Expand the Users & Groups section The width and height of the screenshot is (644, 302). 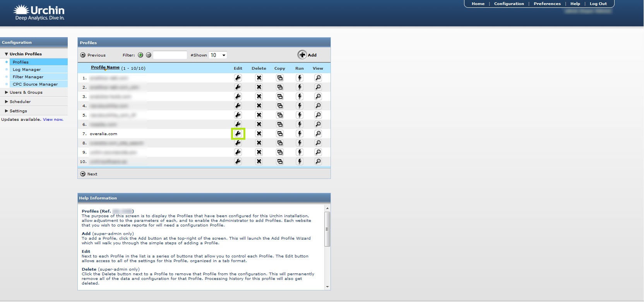(26, 93)
